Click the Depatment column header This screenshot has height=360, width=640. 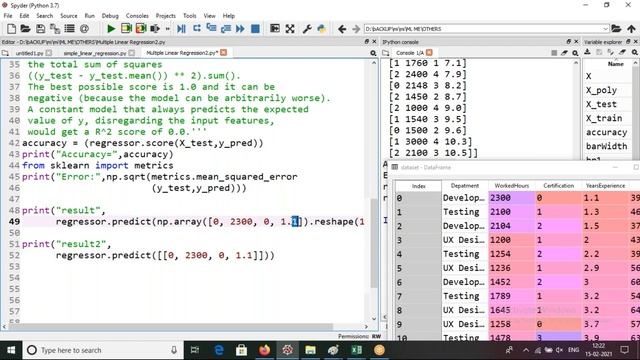coord(465,186)
